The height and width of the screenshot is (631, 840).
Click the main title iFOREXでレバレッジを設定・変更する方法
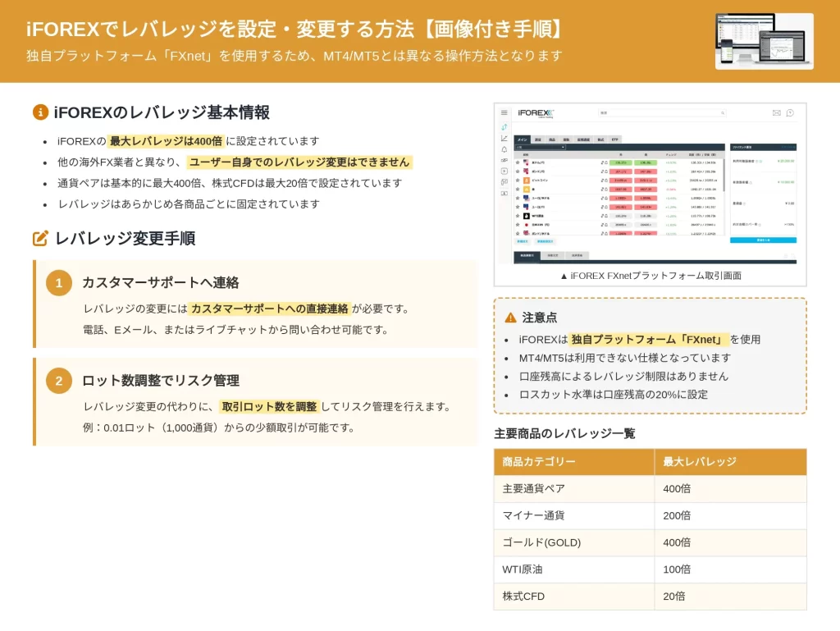294,29
